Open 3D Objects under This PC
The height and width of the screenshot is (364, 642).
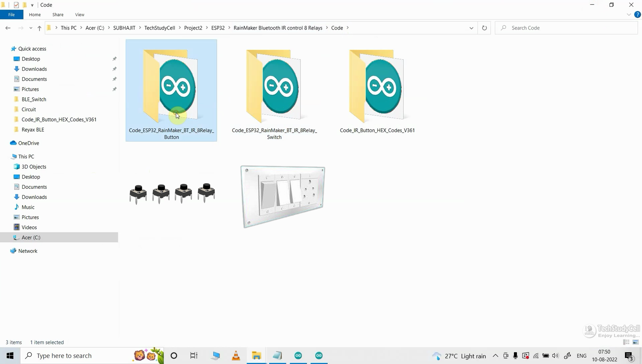point(34,167)
